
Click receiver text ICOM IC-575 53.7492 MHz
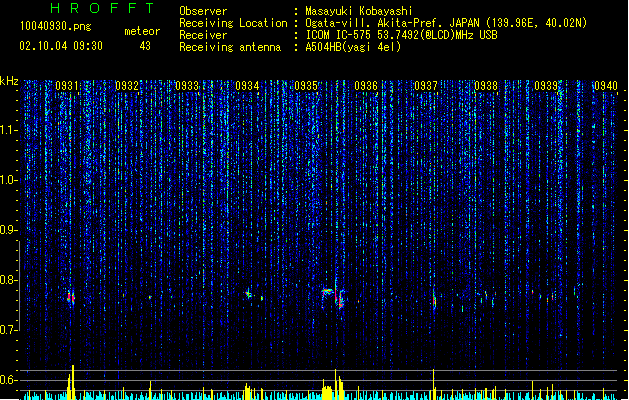[401, 35]
